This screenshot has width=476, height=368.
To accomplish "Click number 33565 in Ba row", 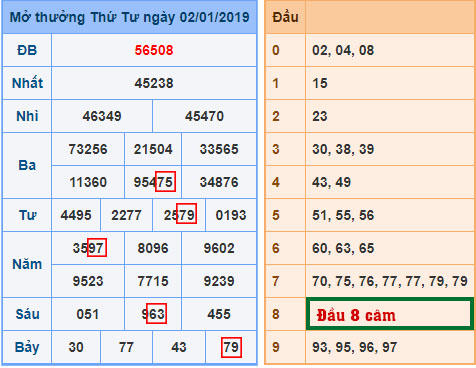I will tap(219, 149).
